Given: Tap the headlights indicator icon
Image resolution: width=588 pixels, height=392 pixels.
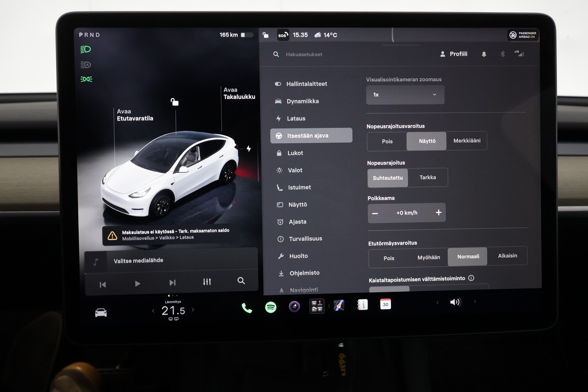Looking at the screenshot, I should (86, 49).
